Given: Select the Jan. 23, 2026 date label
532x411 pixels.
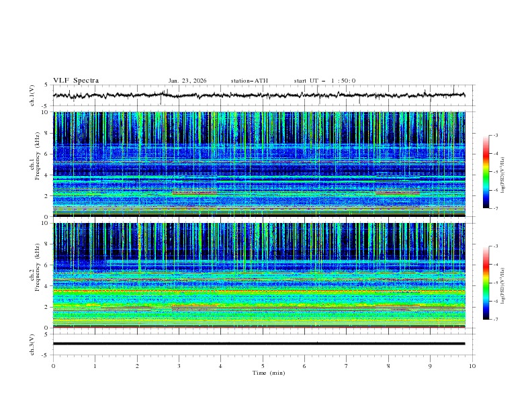Looking at the screenshot, I should tap(187, 81).
